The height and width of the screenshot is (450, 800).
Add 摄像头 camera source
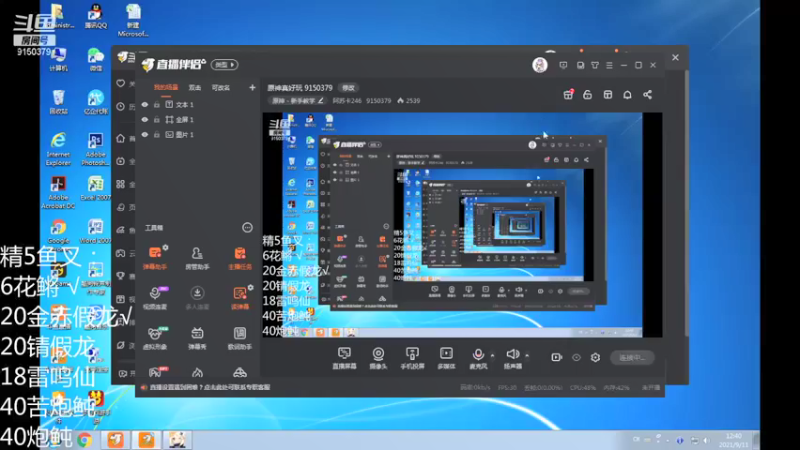[x=378, y=358]
